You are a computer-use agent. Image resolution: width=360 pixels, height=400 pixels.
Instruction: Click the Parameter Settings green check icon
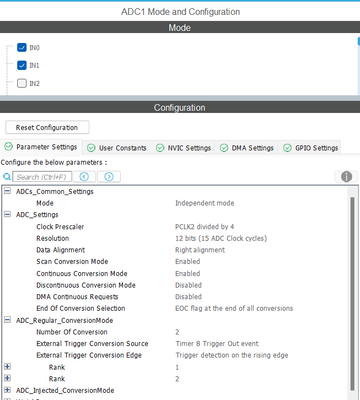click(x=8, y=147)
